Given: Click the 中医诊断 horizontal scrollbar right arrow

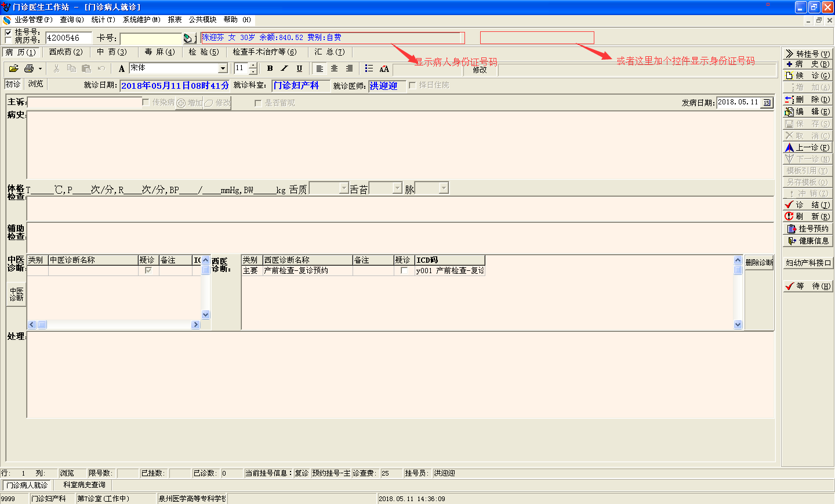Looking at the screenshot, I should point(195,325).
